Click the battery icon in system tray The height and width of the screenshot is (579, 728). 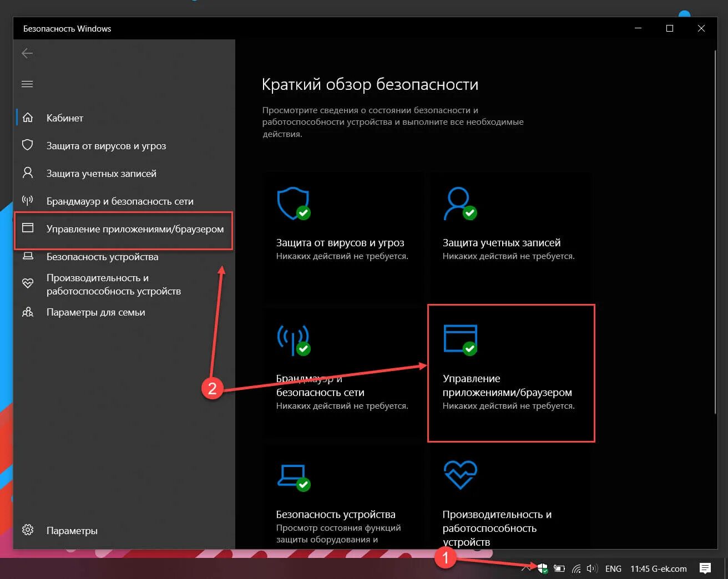(559, 568)
